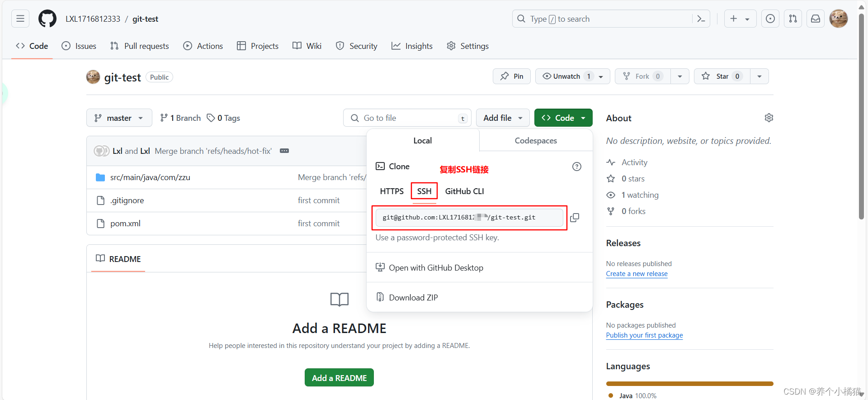
Task: Fork the repository
Action: [x=643, y=76]
